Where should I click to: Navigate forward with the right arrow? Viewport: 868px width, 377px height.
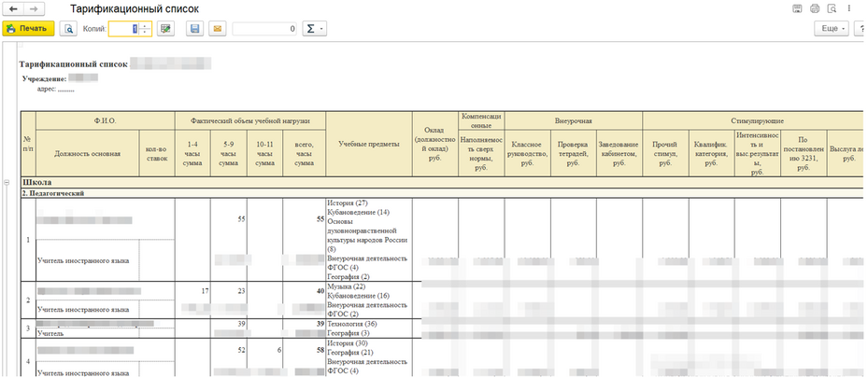click(34, 8)
